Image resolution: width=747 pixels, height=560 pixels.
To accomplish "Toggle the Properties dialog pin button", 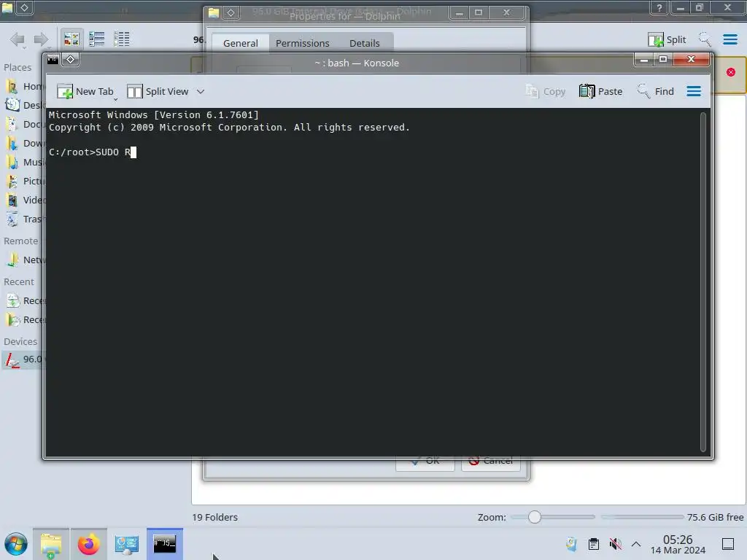I will pos(231,13).
